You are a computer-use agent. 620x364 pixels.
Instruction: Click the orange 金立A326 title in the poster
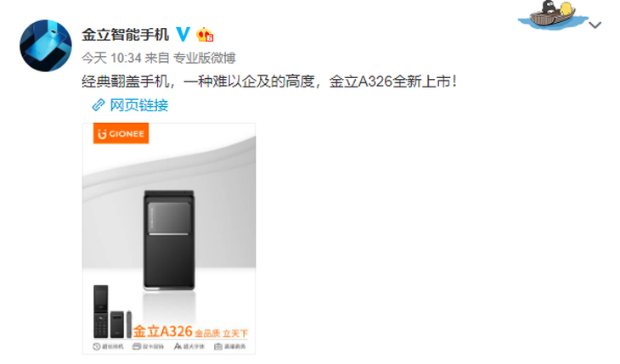point(163,331)
